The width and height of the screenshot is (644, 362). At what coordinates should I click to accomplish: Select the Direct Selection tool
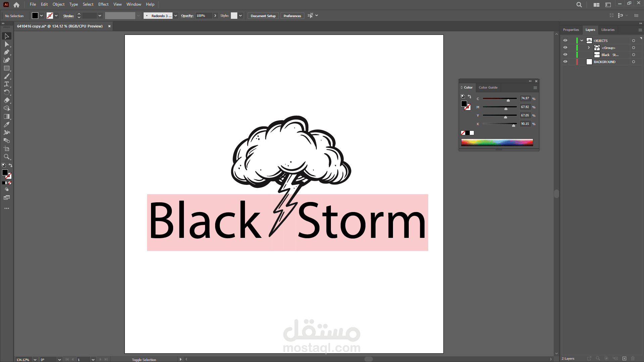pyautogui.click(x=7, y=44)
